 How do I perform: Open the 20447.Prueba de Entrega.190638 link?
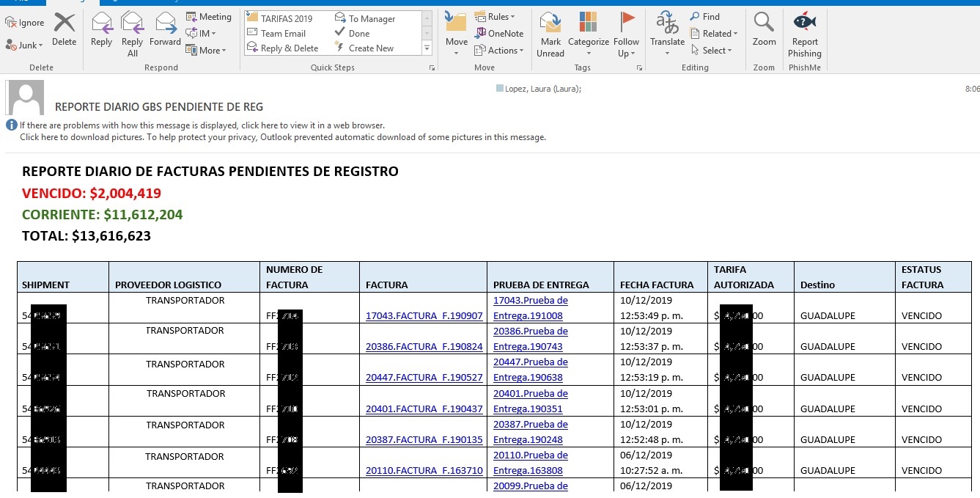531,370
